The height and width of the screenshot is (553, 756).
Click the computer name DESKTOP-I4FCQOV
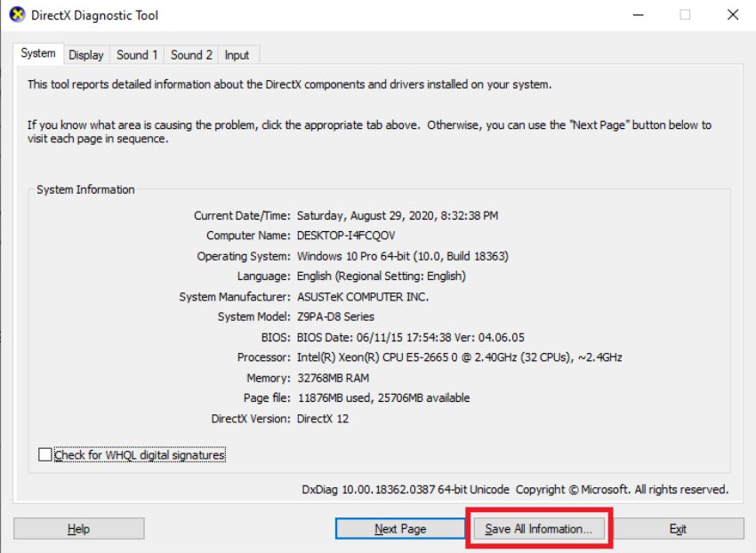pyautogui.click(x=346, y=236)
